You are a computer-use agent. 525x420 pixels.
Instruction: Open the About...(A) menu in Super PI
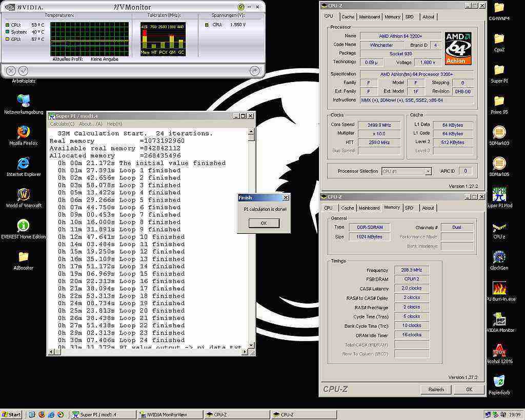(90, 124)
